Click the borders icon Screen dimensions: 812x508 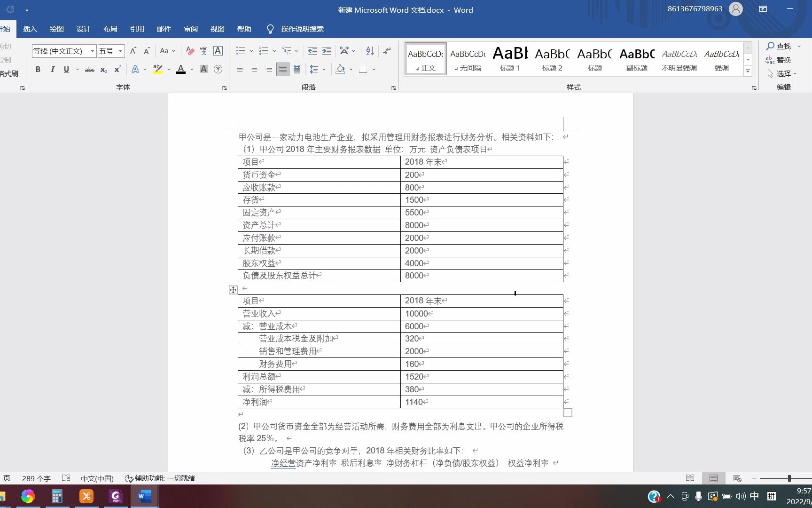coord(363,69)
